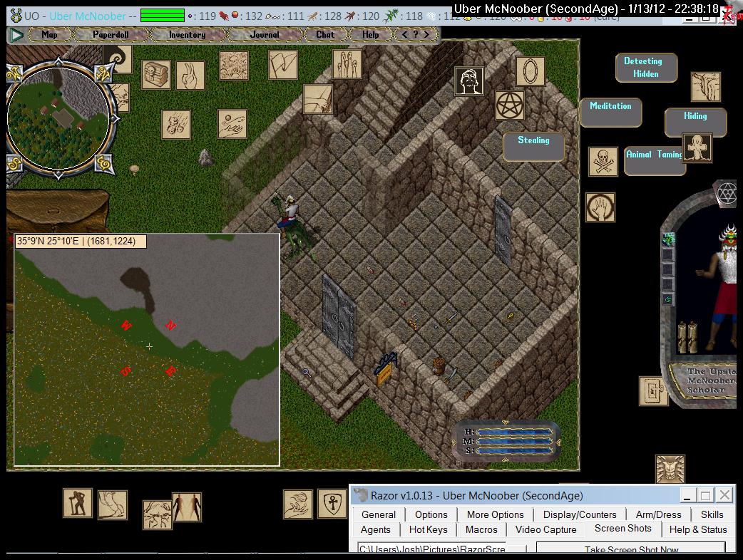Click the oval ring spell icon

pyautogui.click(x=530, y=71)
